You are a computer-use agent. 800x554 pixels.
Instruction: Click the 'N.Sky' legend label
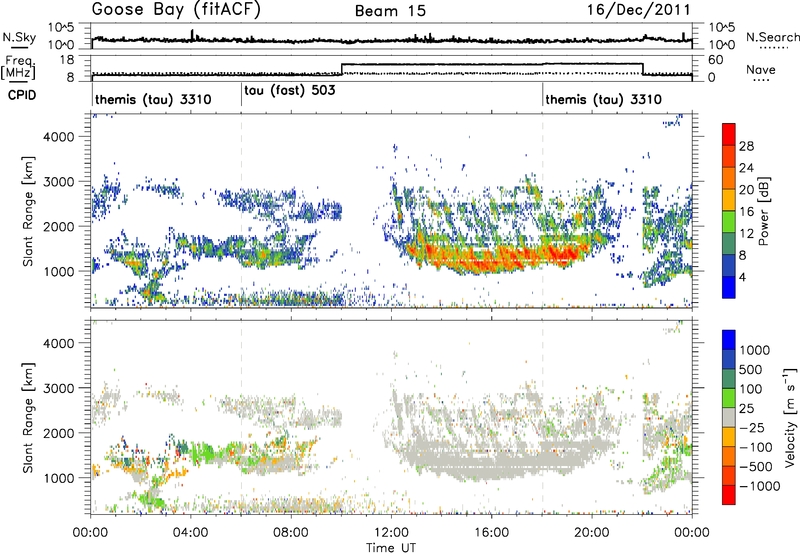point(19,37)
